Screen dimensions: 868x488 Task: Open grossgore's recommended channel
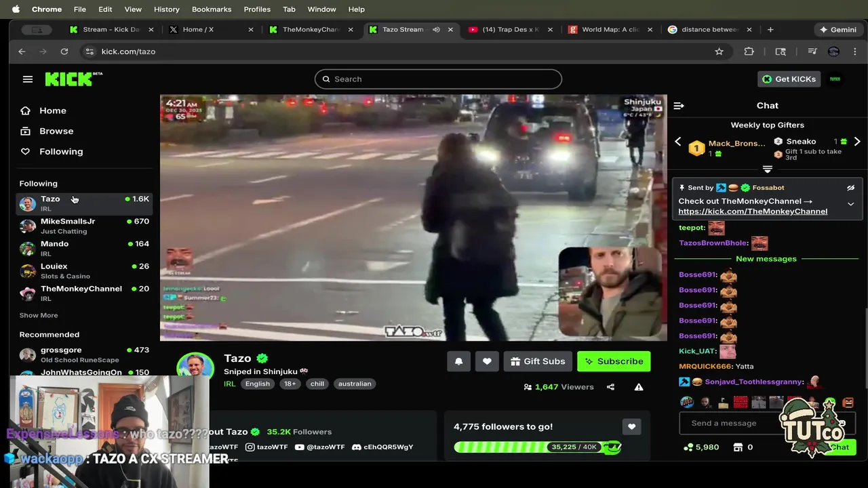pos(84,354)
